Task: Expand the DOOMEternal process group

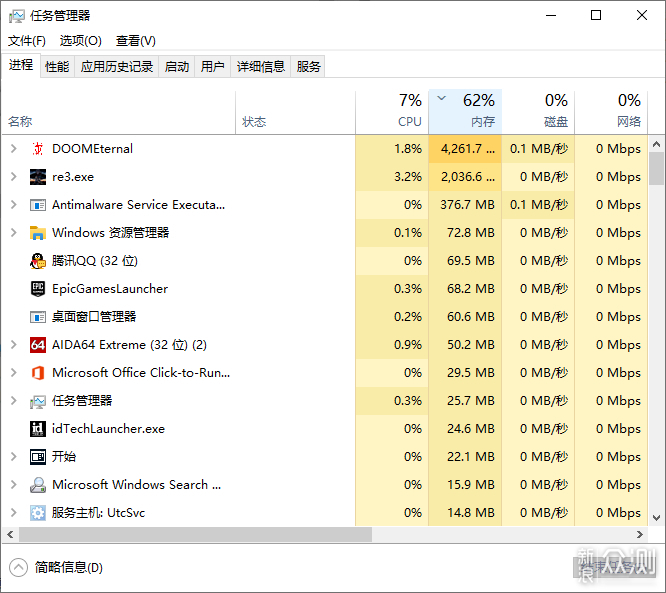Action: click(x=14, y=149)
